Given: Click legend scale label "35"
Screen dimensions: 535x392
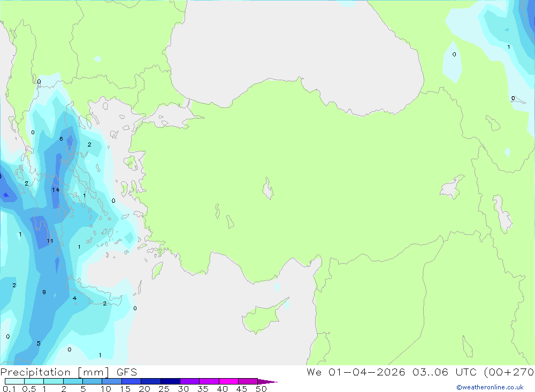Looking at the screenshot, I should click(203, 389).
